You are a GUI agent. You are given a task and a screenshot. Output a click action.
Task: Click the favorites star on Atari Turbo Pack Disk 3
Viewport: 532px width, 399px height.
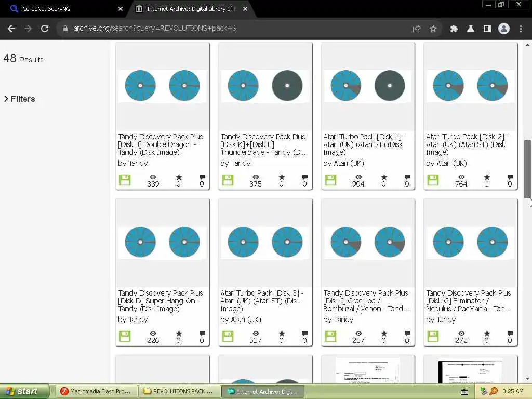point(282,333)
